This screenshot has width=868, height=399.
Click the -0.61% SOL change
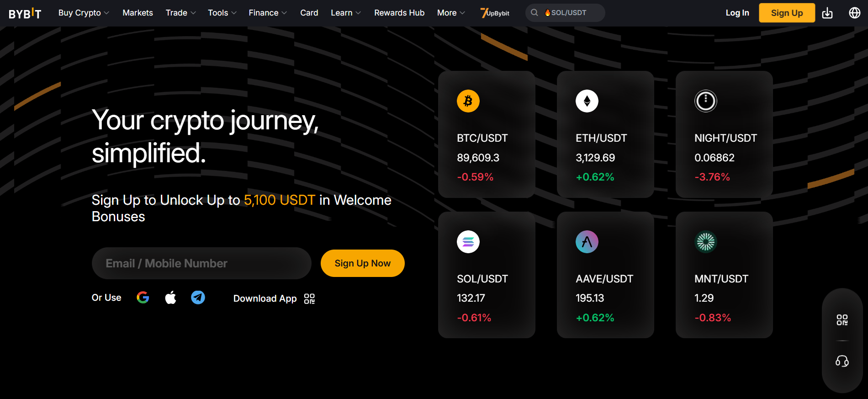[x=474, y=318]
